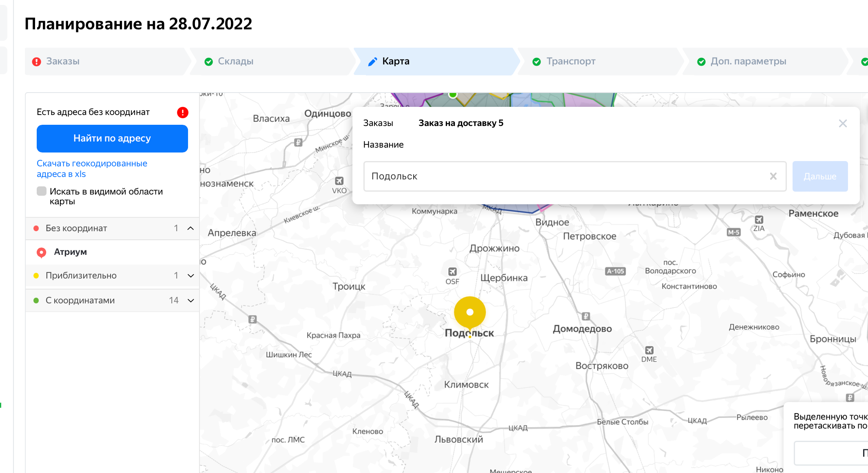Click the Апрелевка label on the map

(x=232, y=233)
